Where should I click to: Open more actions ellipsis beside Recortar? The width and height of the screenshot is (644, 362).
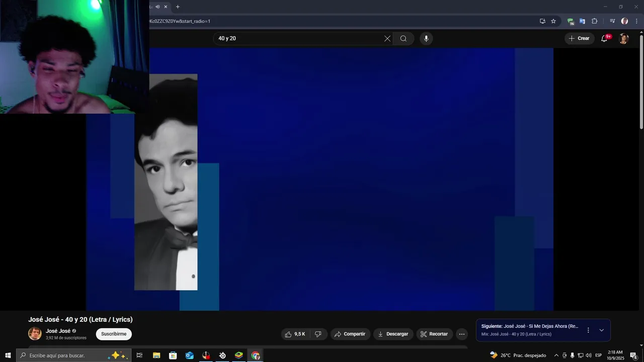pos(462,334)
